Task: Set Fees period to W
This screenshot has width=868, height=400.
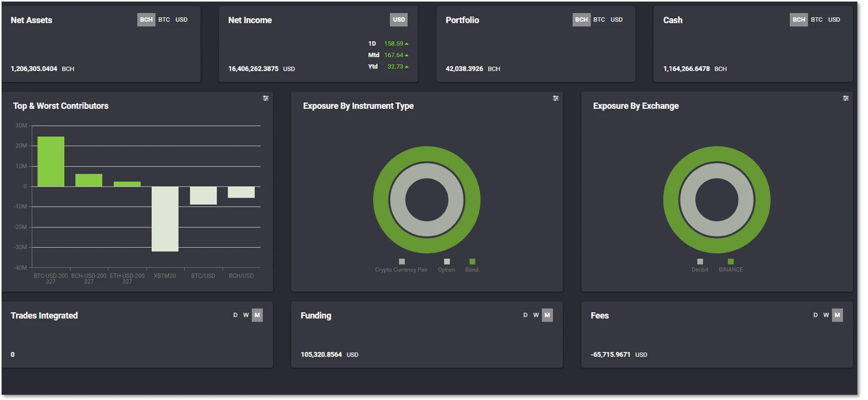Action: (826, 315)
